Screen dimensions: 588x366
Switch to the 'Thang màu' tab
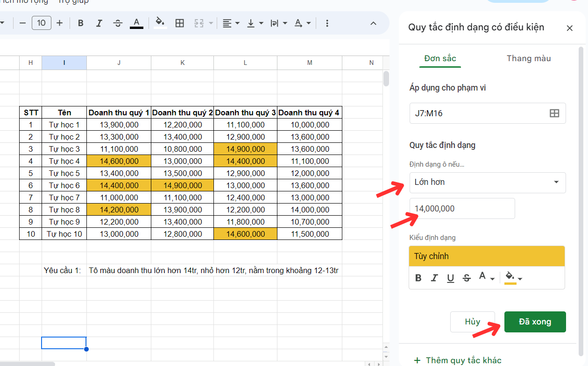528,59
